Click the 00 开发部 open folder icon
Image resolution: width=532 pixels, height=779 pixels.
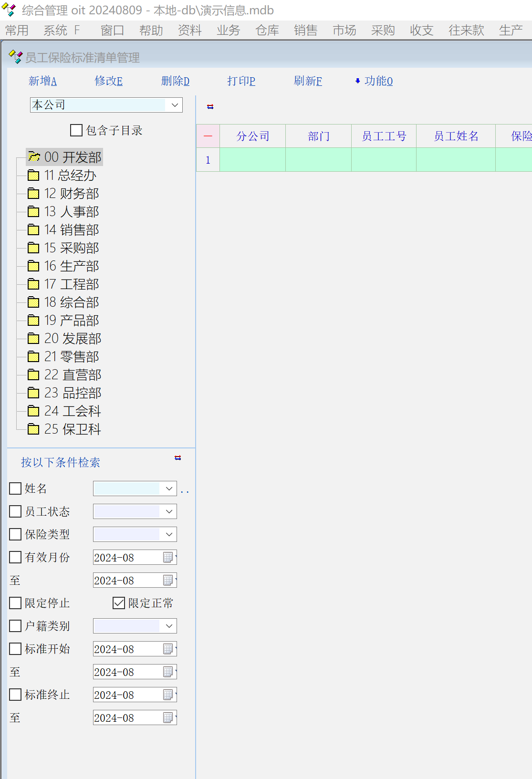tap(33, 157)
